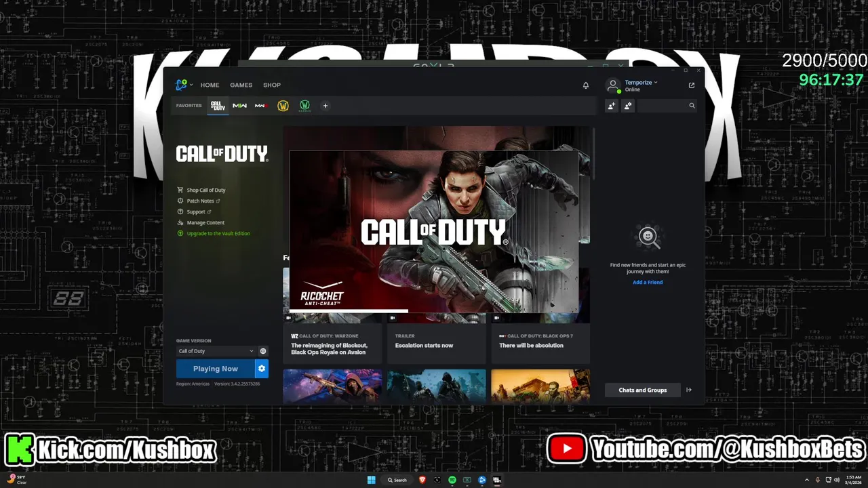Expand the Temporize profile dropdown

(641, 83)
